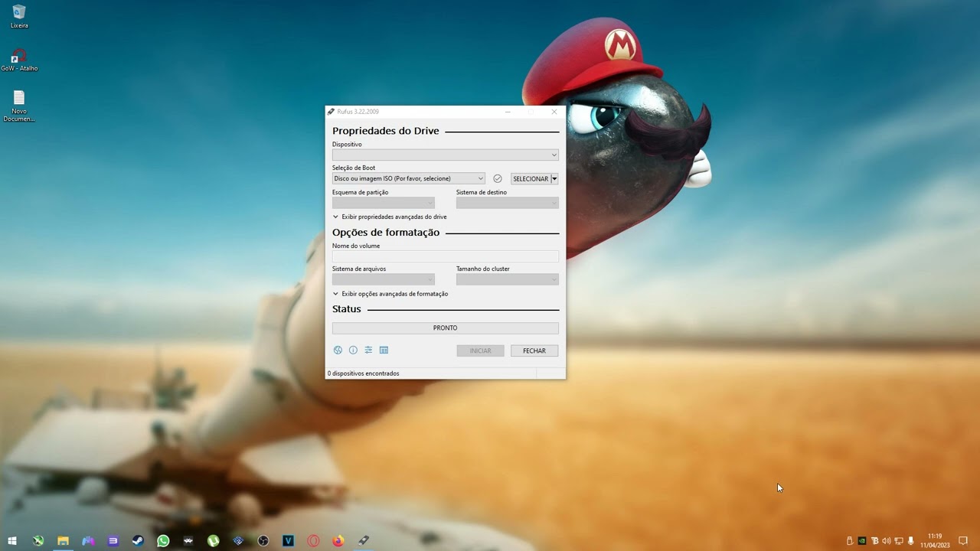Expand Exibir propriedades avançadas do drive

(x=390, y=217)
